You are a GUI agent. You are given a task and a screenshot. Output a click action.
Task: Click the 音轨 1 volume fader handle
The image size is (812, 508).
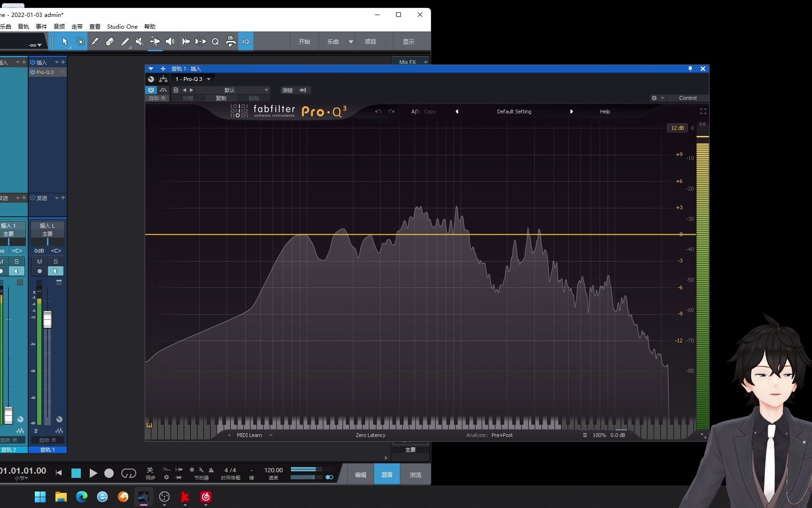[47, 319]
